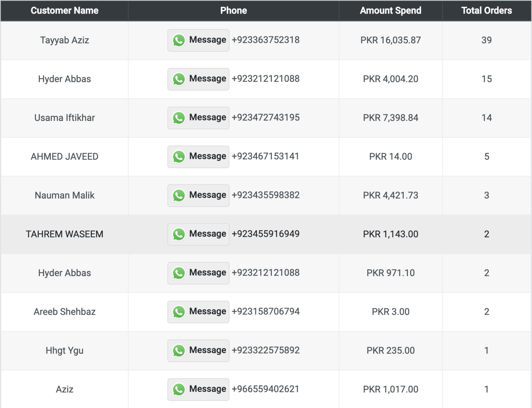Viewport: 532px width, 408px height.
Task: Click WhatsApp icon beside Usama Iftikhar's number
Action: (x=179, y=118)
